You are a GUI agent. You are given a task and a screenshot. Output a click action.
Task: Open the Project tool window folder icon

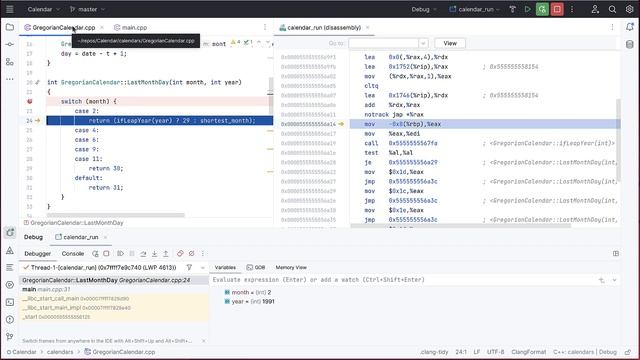(10, 27)
